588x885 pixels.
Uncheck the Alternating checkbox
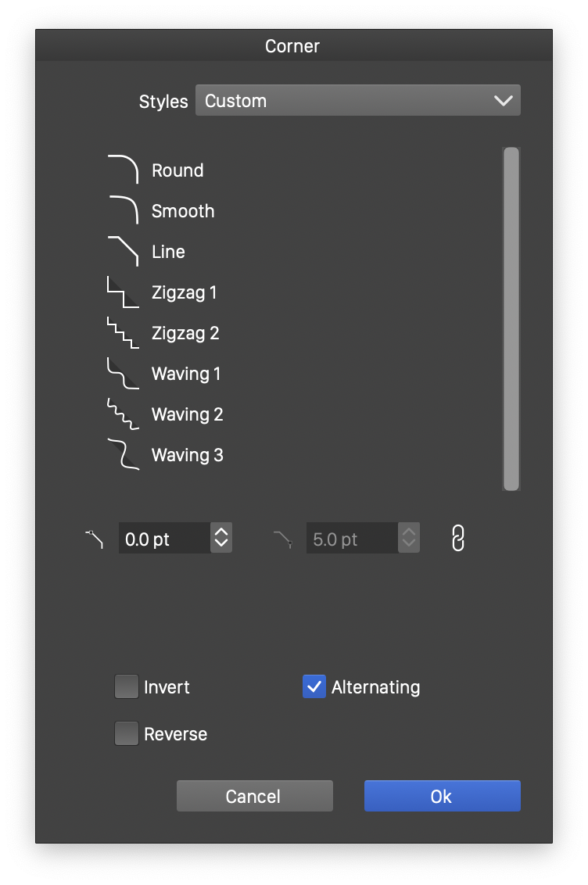pyautogui.click(x=314, y=687)
